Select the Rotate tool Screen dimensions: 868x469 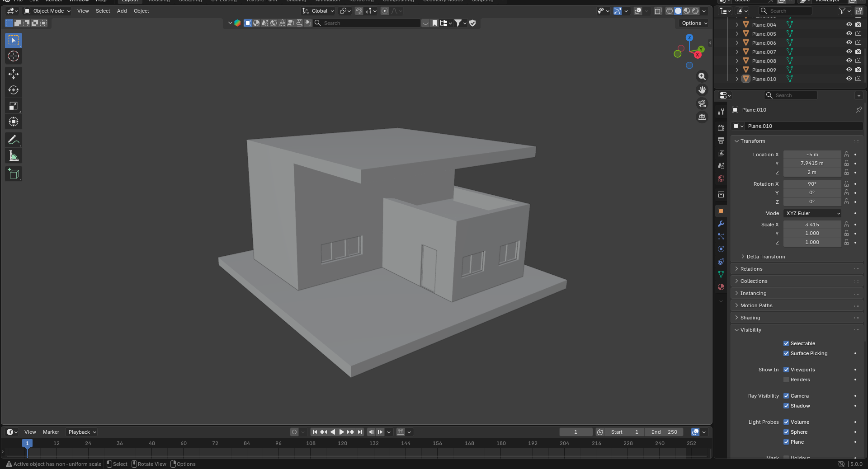14,90
